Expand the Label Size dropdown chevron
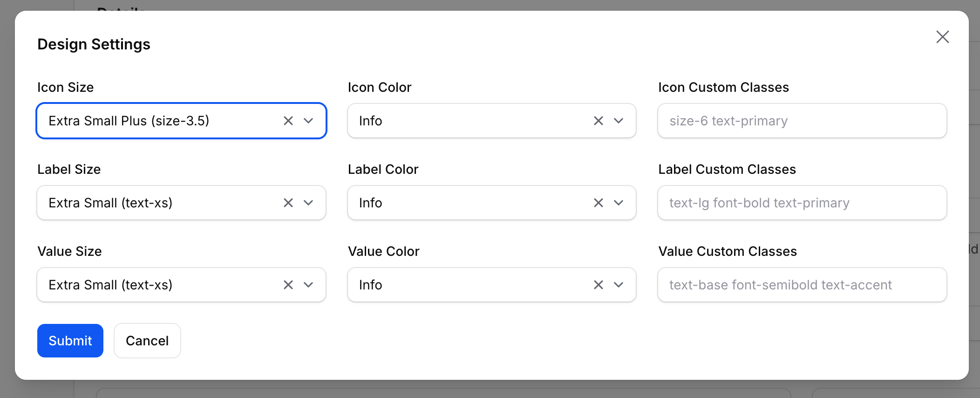This screenshot has height=398, width=980. pyautogui.click(x=308, y=203)
